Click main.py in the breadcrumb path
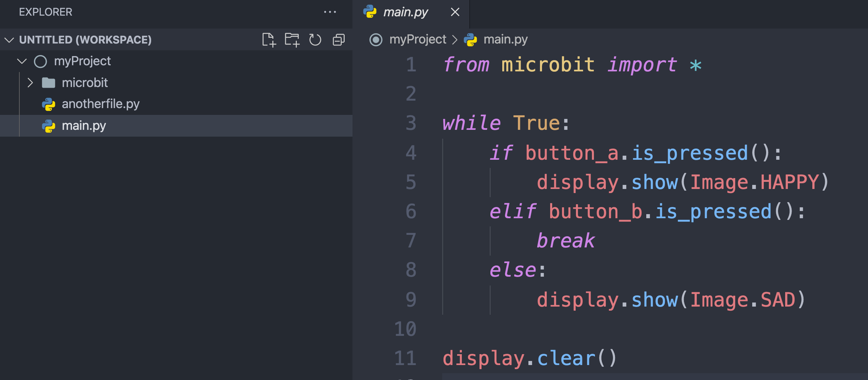 [x=505, y=40]
